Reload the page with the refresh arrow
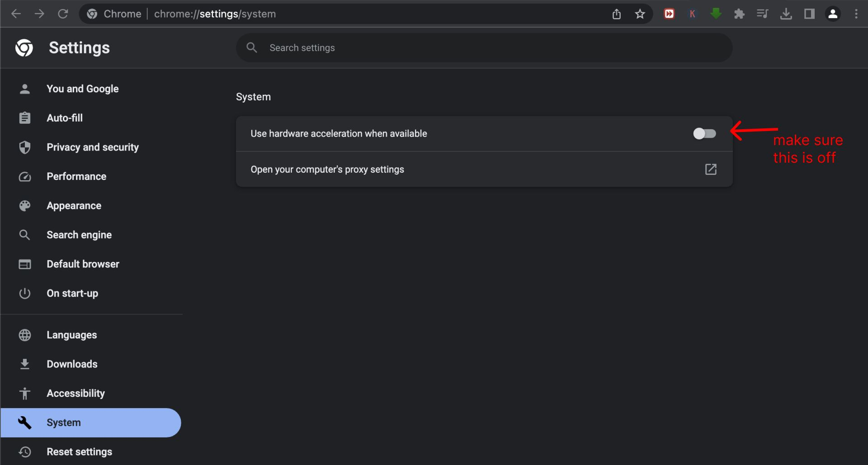 (x=63, y=14)
